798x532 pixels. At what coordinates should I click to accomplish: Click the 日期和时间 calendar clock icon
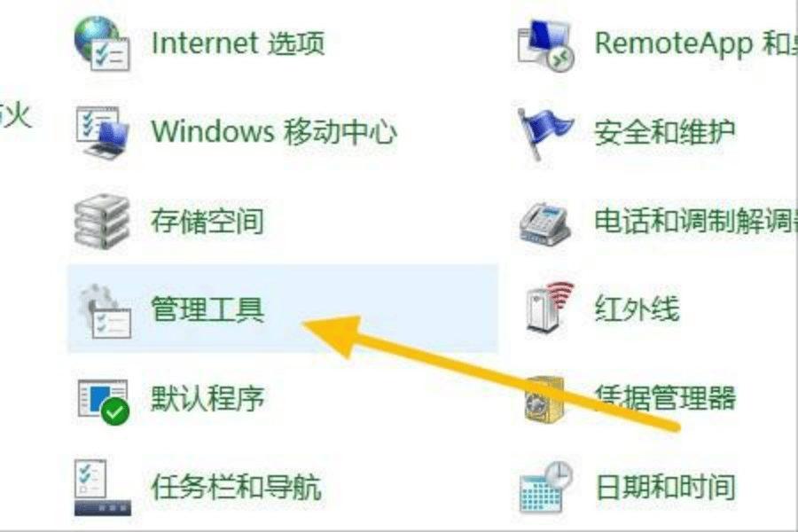click(x=546, y=487)
